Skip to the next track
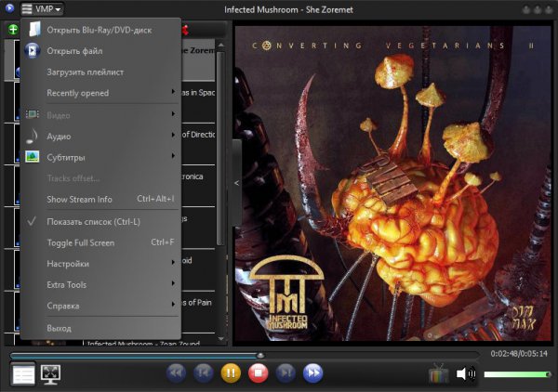 (x=286, y=372)
